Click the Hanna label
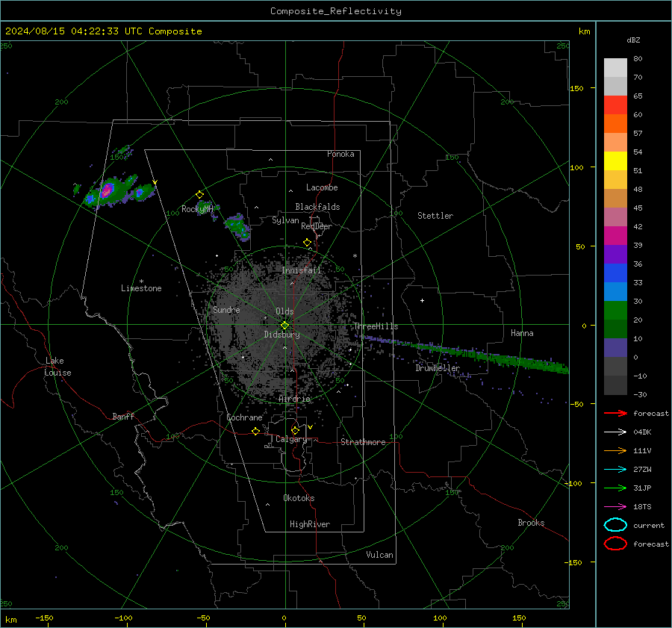The height and width of the screenshot is (628, 672). coord(522,333)
